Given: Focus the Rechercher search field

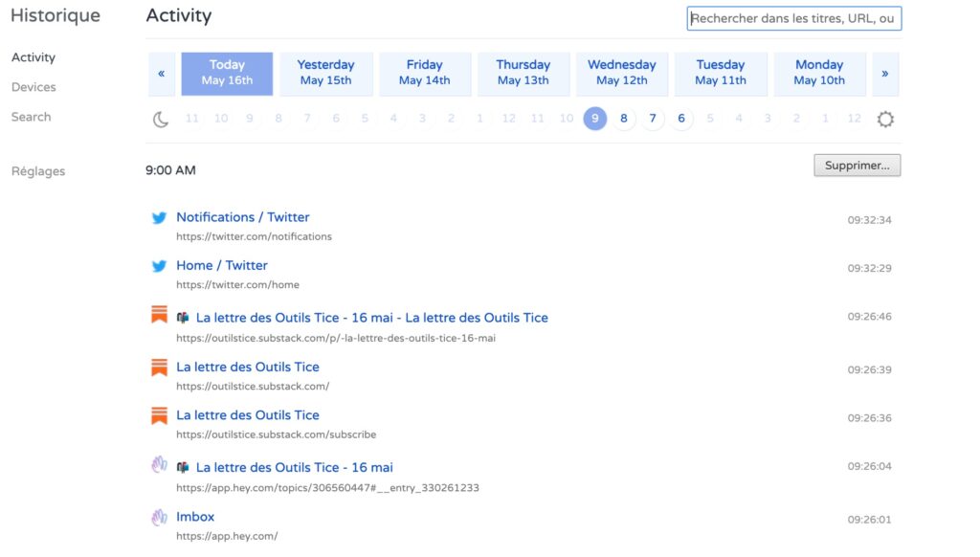Looking at the screenshot, I should [793, 18].
